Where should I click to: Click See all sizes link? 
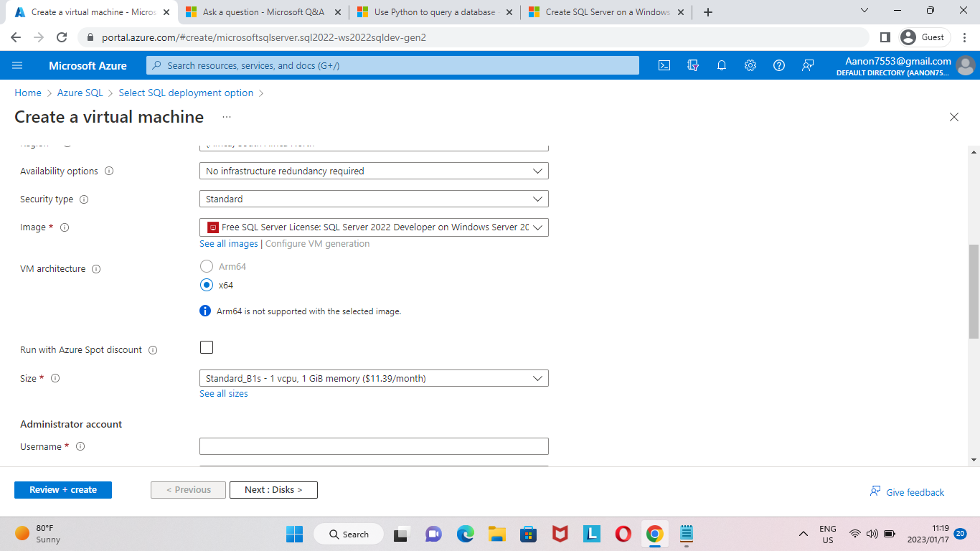[224, 394]
